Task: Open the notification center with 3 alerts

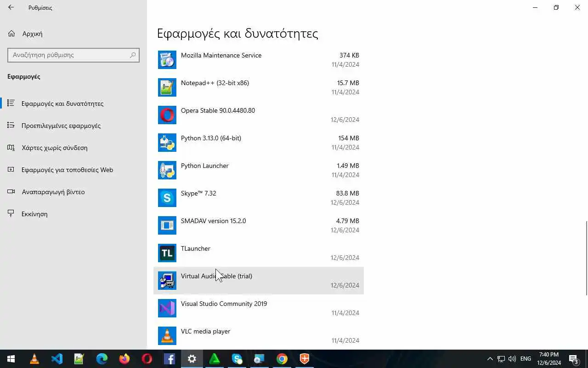Action: tap(574, 359)
